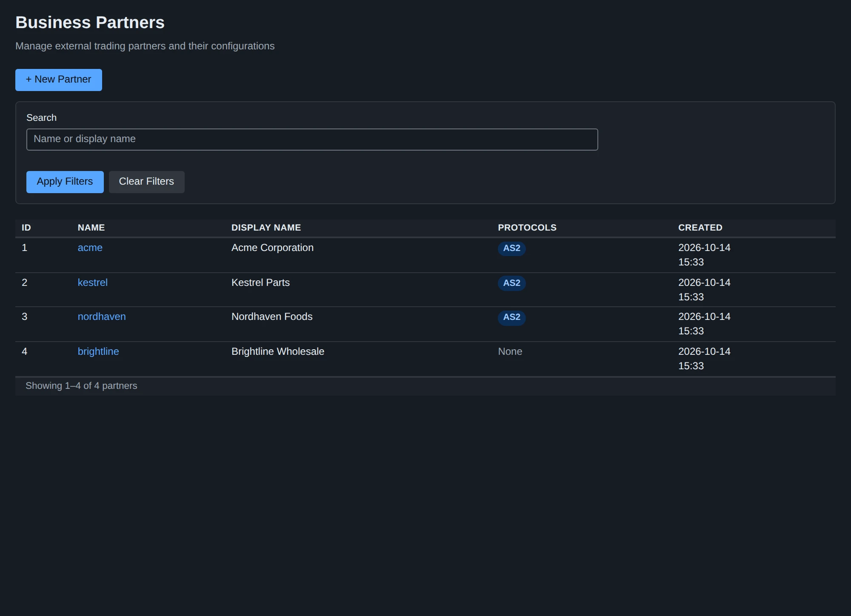The width and height of the screenshot is (851, 616).
Task: Clear Filters in the search panel
Action: point(147,182)
